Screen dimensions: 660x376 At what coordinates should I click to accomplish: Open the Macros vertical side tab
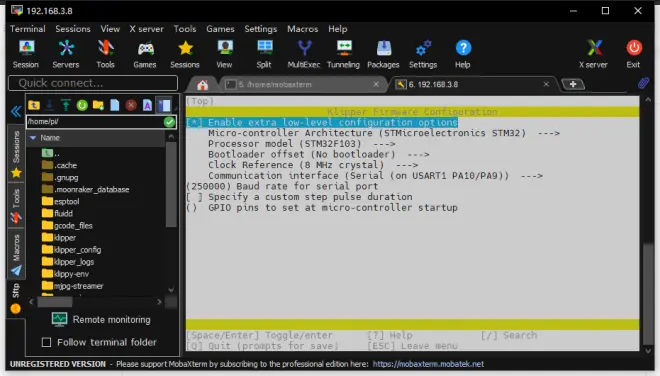[x=16, y=254]
